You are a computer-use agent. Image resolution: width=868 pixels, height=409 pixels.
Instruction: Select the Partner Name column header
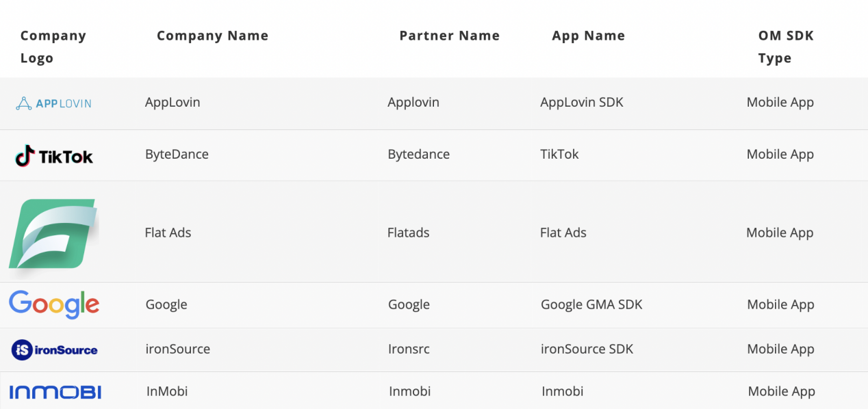click(449, 36)
